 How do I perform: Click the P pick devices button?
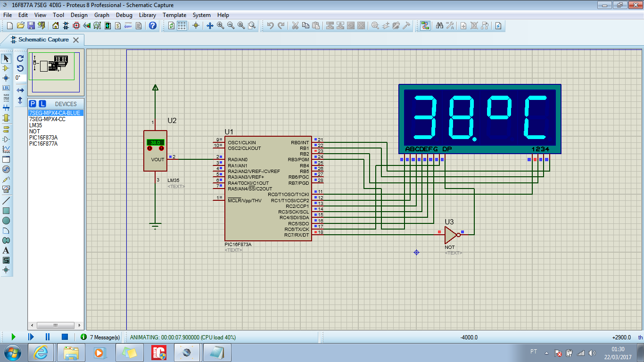click(33, 104)
